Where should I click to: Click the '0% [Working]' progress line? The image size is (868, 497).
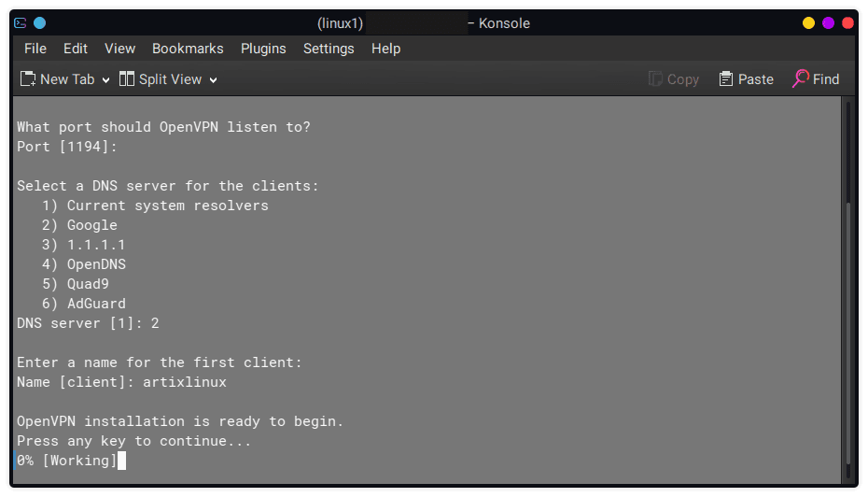67,461
